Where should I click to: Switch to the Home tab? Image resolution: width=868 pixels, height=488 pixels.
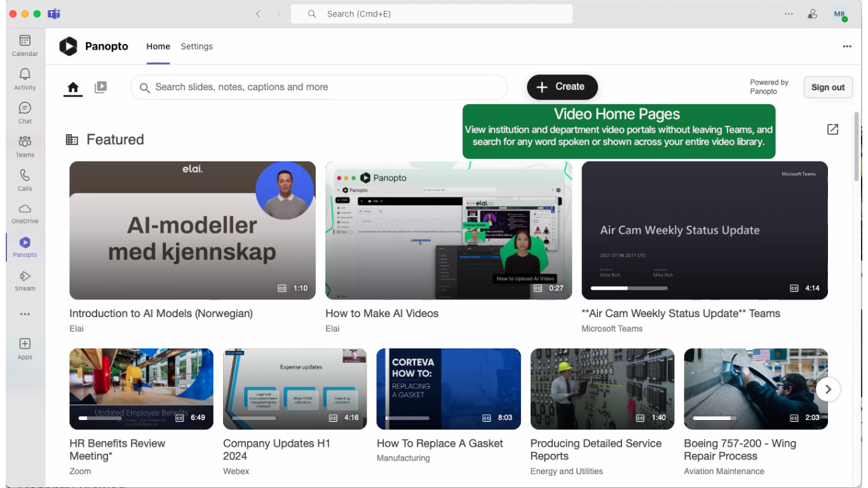(158, 46)
